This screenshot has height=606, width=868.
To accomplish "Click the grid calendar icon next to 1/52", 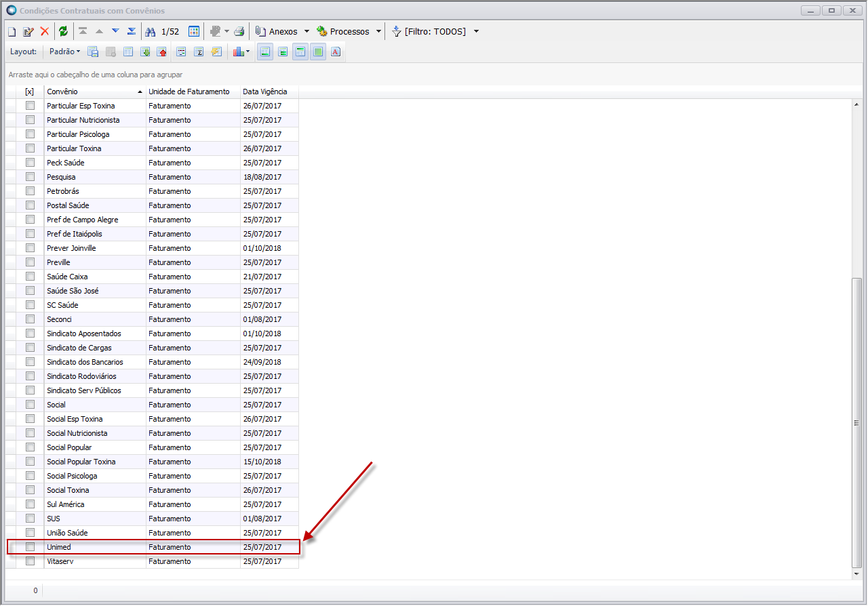I will 194,31.
